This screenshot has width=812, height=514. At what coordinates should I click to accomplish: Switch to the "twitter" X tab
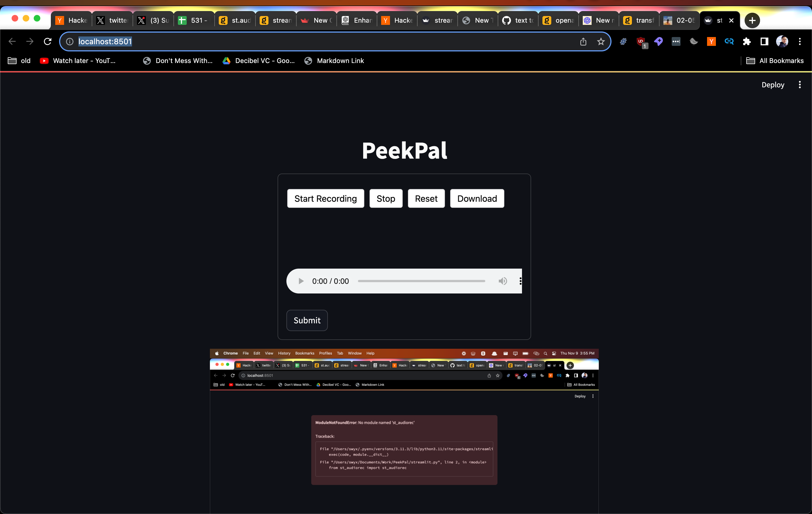click(x=113, y=20)
